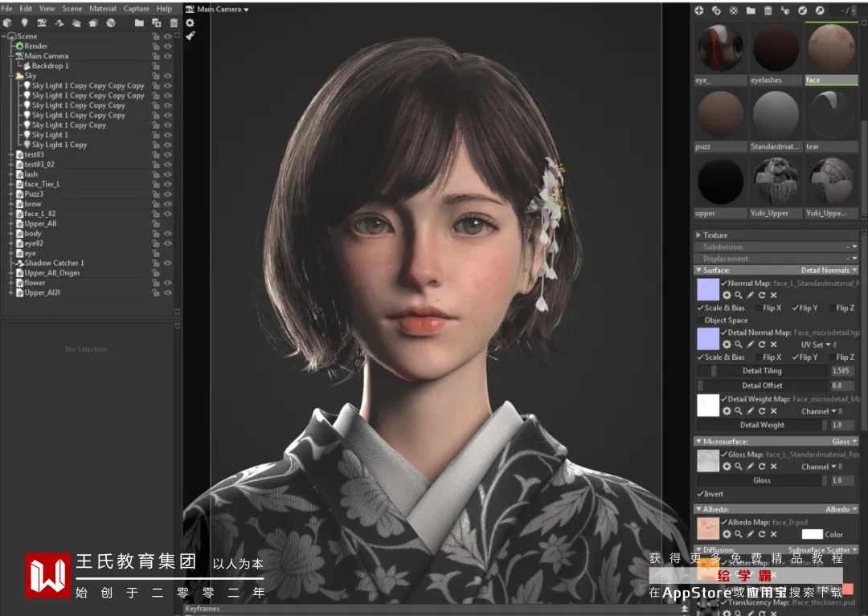Click reload icon under Gloss Map

762,467
